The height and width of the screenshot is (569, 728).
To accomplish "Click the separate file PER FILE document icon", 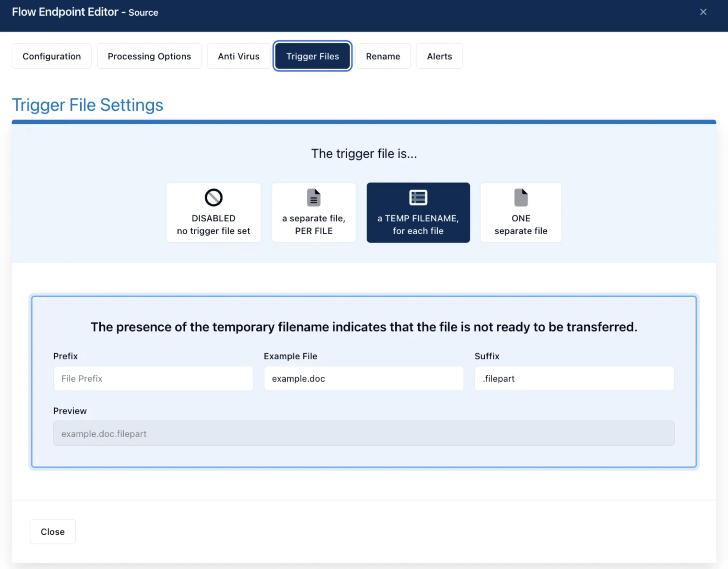I will (314, 198).
